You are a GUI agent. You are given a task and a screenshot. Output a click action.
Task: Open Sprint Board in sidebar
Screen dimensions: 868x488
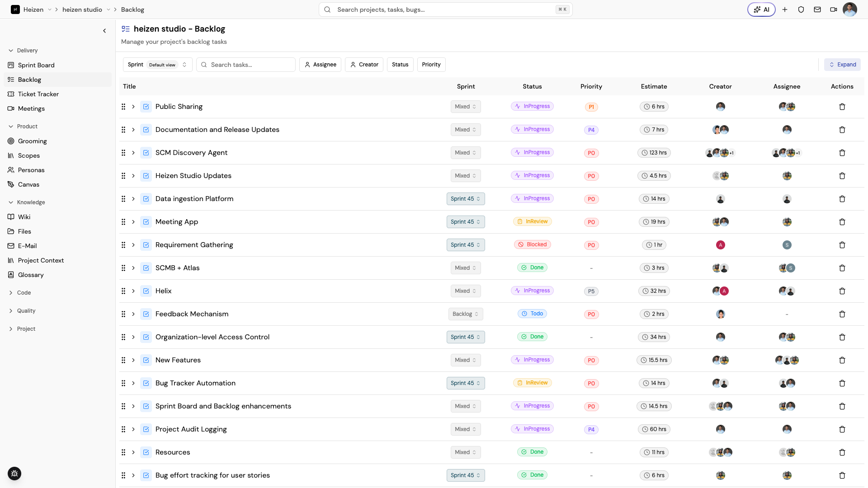57,65
